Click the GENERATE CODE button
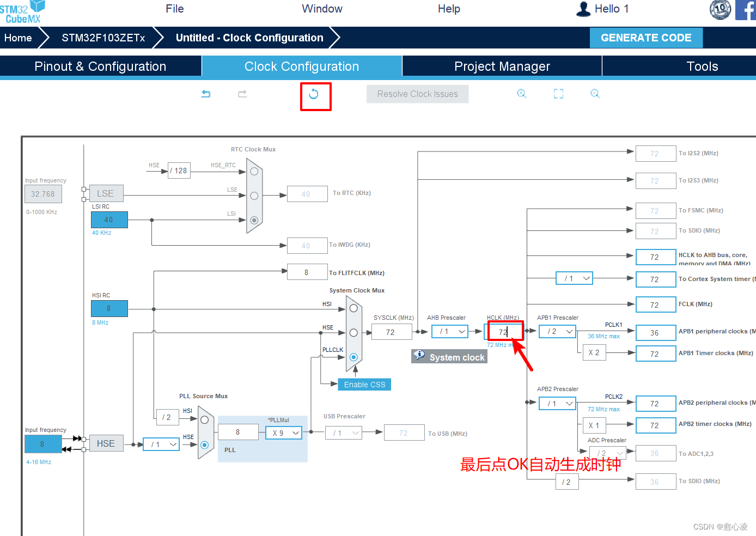The height and width of the screenshot is (536, 756). pos(646,38)
